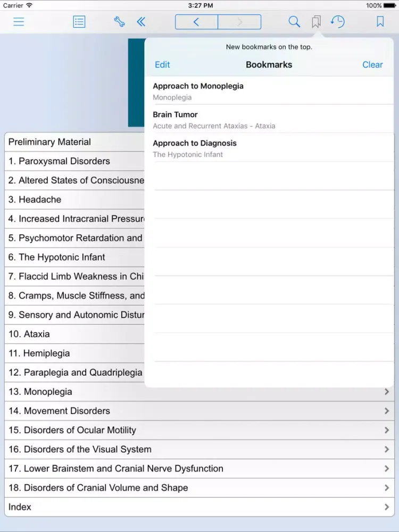
Task: Open chapter 3. Headache
Action: point(74,199)
